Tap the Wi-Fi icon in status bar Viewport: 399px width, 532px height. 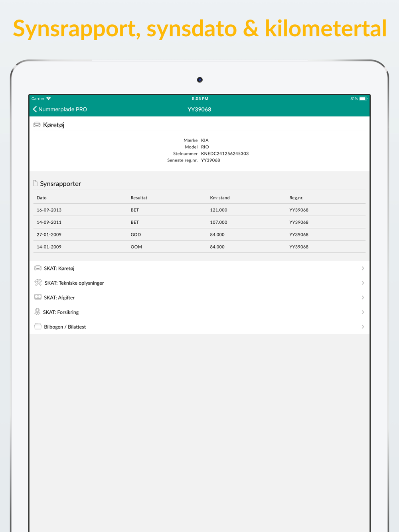click(x=49, y=99)
